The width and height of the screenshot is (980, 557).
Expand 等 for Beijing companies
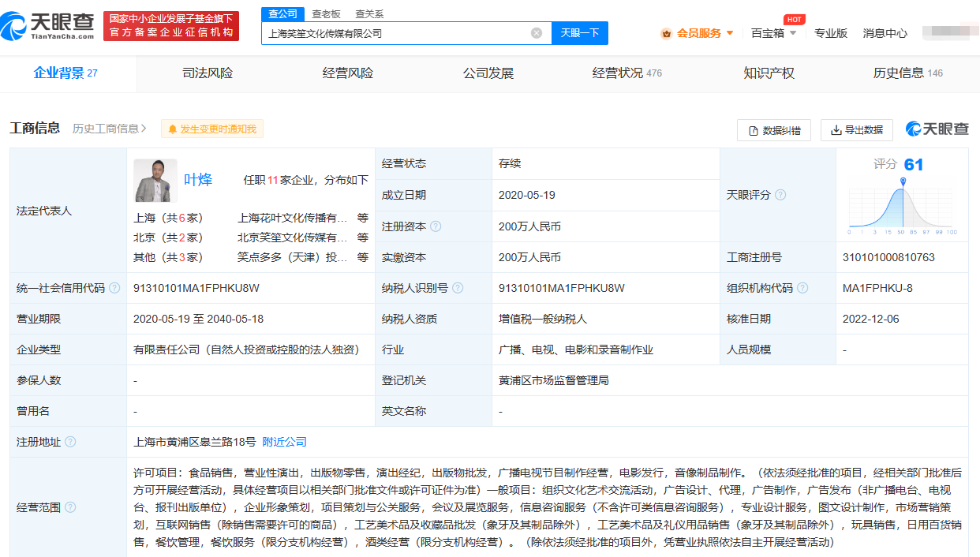pos(362,237)
